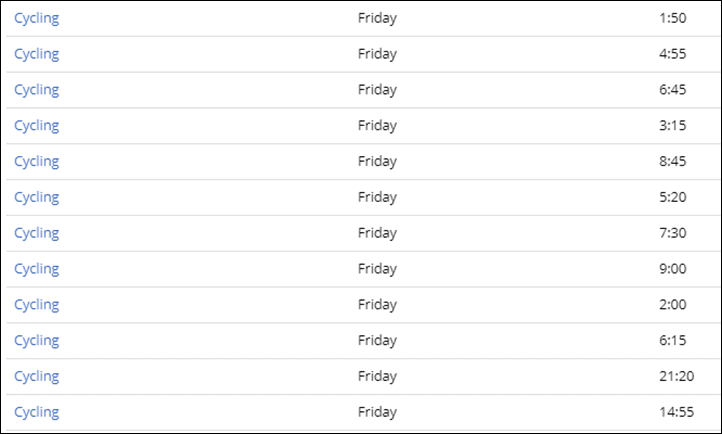Click the 3:15 time value
The image size is (722, 434).
(x=673, y=125)
